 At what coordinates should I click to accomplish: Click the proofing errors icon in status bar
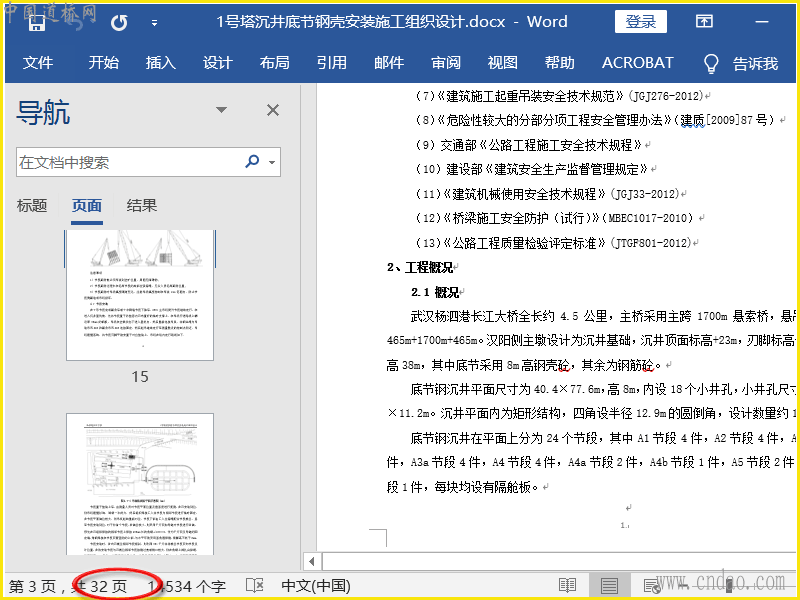[254, 585]
